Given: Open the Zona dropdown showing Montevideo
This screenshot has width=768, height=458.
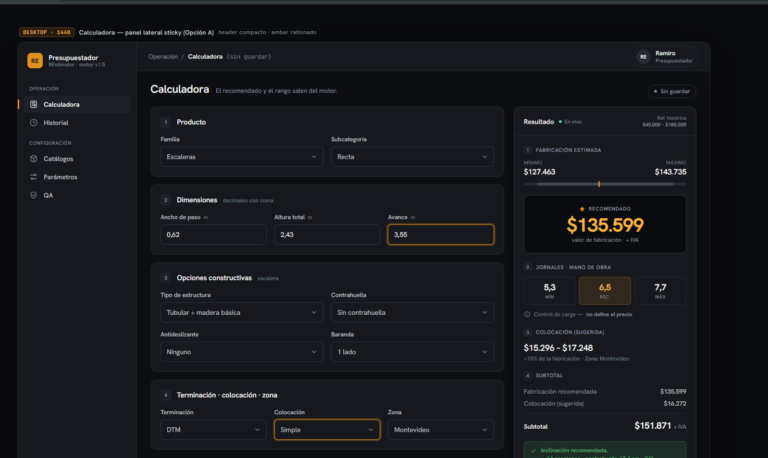Looking at the screenshot, I should tap(440, 430).
